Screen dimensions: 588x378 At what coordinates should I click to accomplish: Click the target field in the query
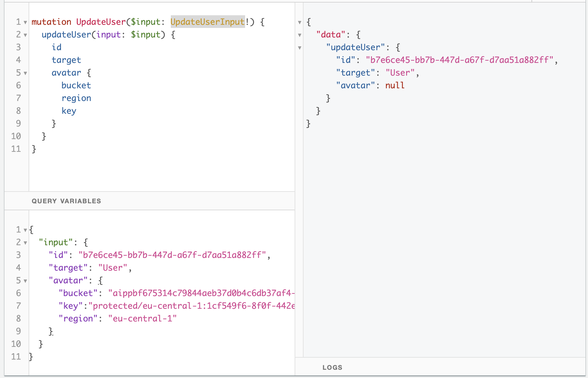66,60
